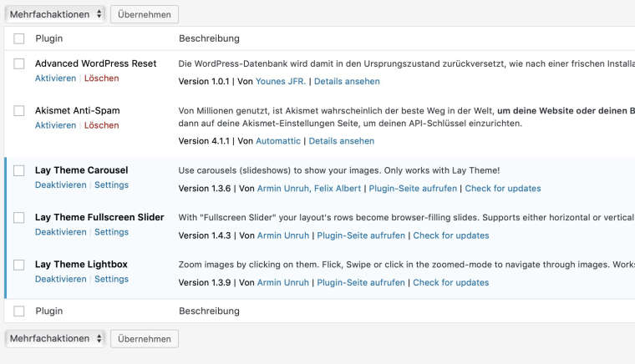The height and width of the screenshot is (364, 635).
Task: View details of Akismet Anti-Spam
Action: click(x=342, y=142)
